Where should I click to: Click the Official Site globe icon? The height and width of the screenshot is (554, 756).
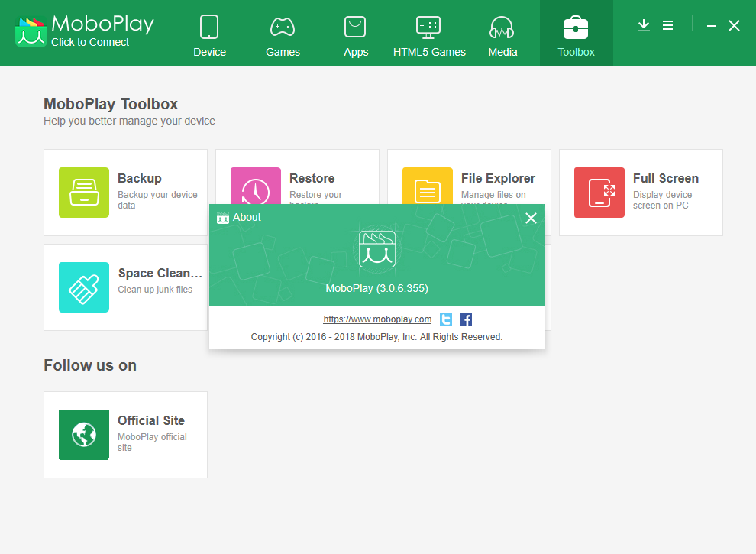pos(84,435)
